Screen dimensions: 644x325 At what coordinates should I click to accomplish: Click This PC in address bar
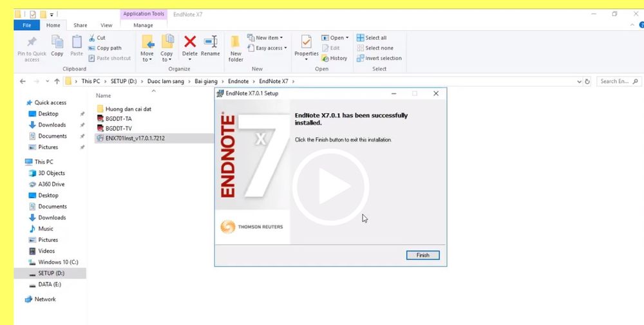pos(90,81)
